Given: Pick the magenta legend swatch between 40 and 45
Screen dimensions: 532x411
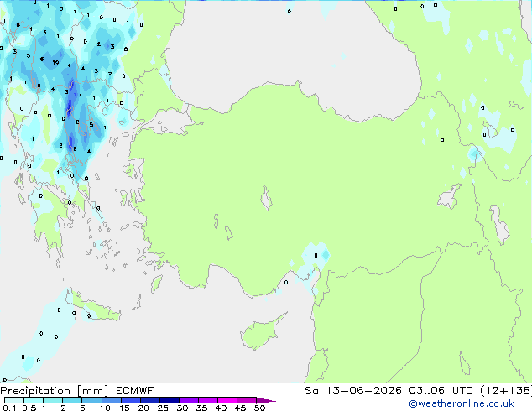Looking at the screenshot, I should click(x=227, y=400).
